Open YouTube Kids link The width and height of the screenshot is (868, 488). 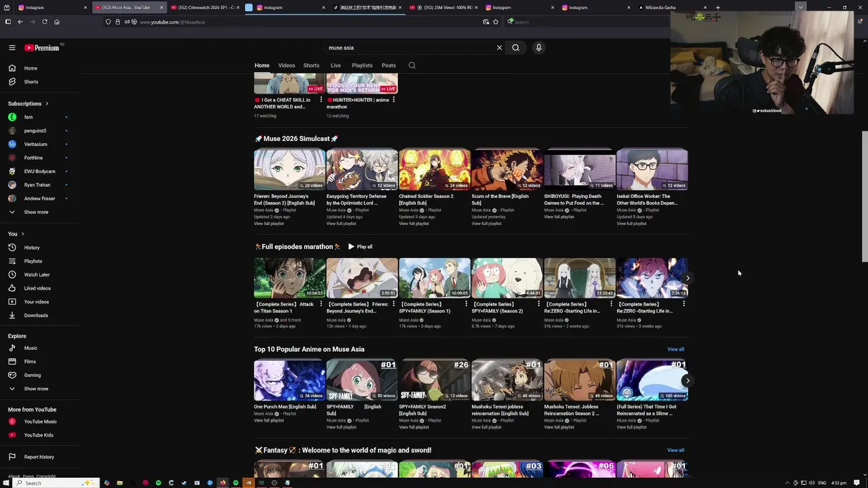coord(39,435)
